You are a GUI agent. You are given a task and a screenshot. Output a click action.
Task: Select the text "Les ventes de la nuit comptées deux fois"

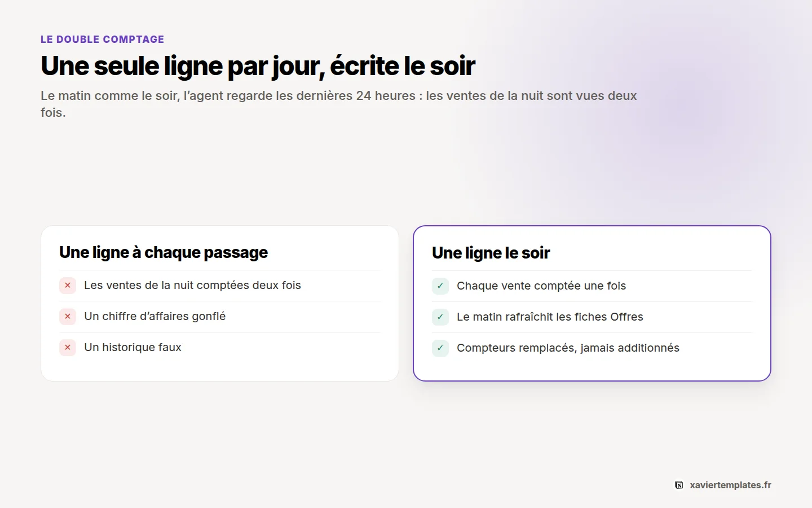click(x=192, y=286)
